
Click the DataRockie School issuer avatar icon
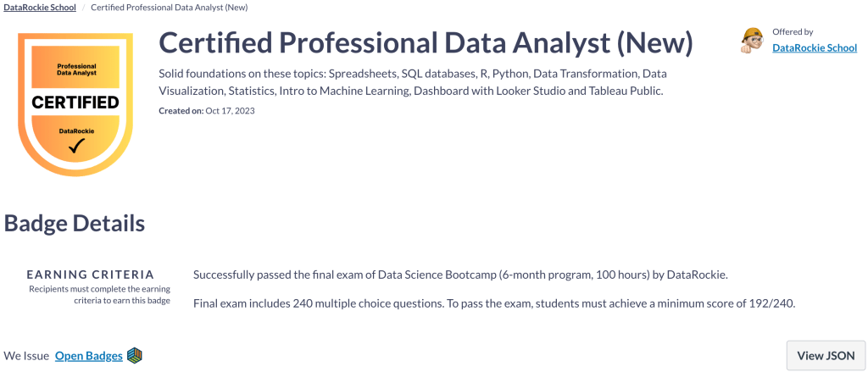(x=752, y=40)
